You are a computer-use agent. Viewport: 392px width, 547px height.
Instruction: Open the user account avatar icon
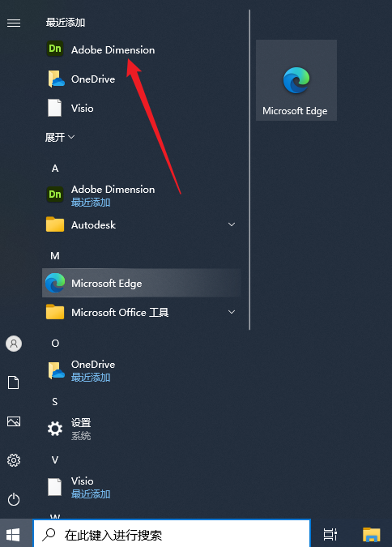pos(14,344)
